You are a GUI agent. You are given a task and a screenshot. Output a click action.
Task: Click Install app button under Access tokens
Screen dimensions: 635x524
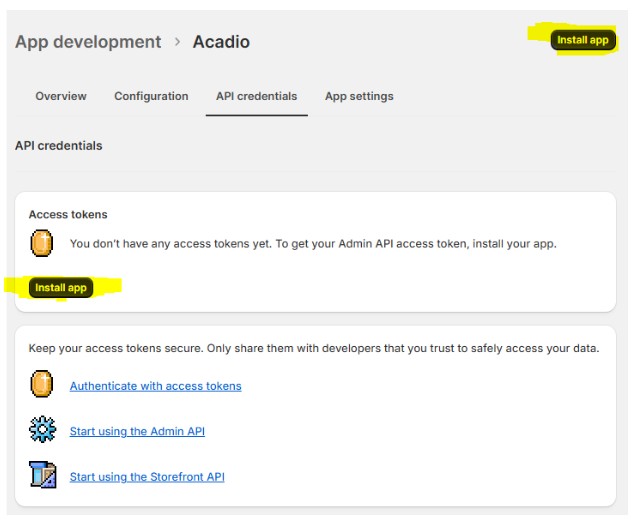coord(61,288)
